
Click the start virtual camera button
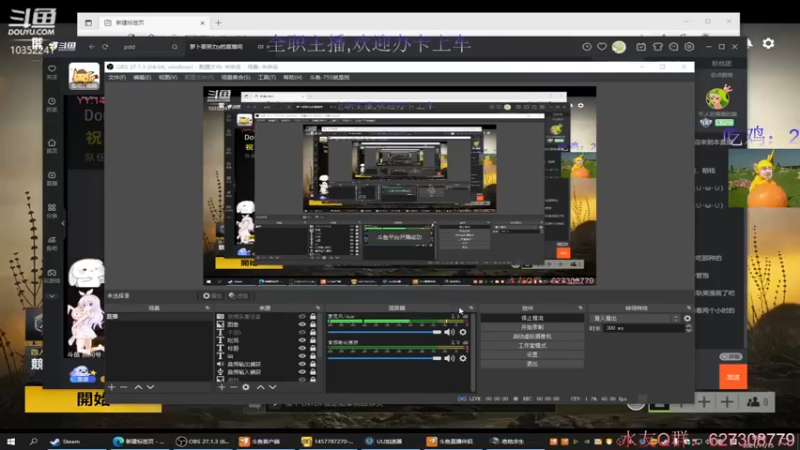coord(532,336)
